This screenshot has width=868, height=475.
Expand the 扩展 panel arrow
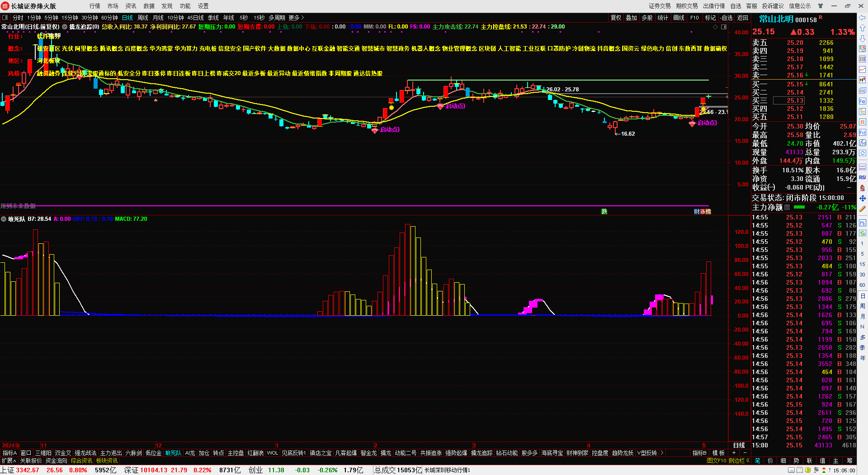(9, 461)
